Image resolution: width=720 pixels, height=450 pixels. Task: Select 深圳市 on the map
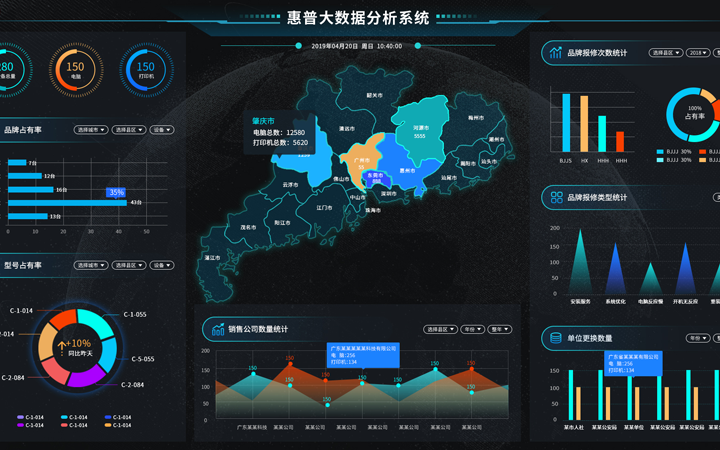pos(388,193)
